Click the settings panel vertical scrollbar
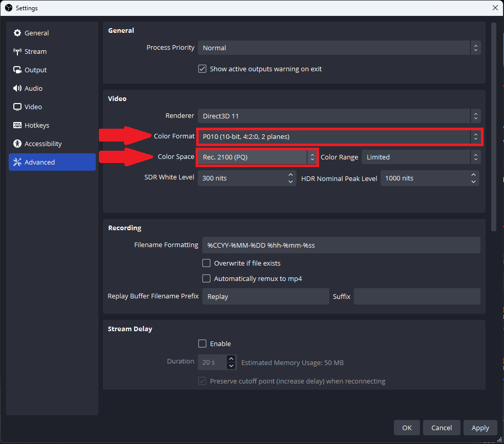 tap(494, 127)
